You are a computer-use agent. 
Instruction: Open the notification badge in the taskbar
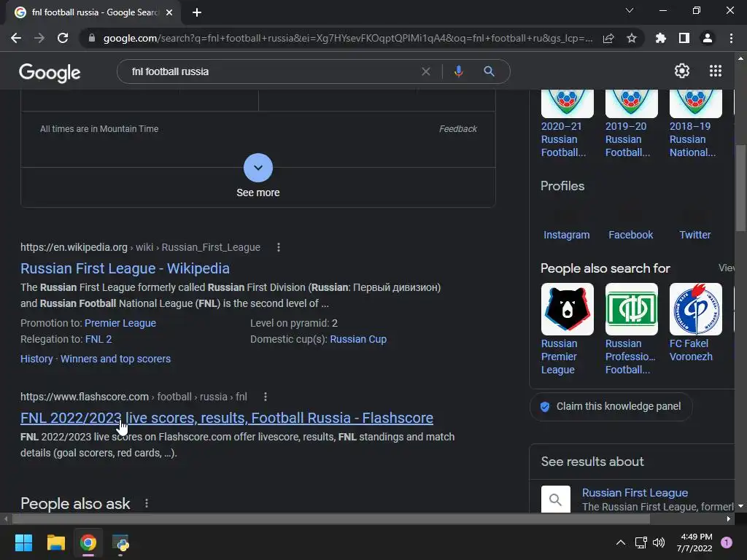point(727,542)
